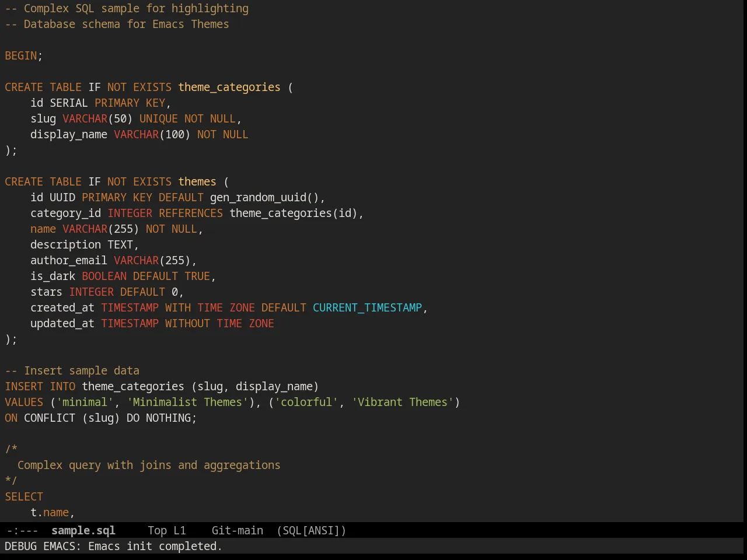This screenshot has height=560, width=747.
Task: Click the BOOLEAN type on is_dark line
Action: (x=104, y=276)
